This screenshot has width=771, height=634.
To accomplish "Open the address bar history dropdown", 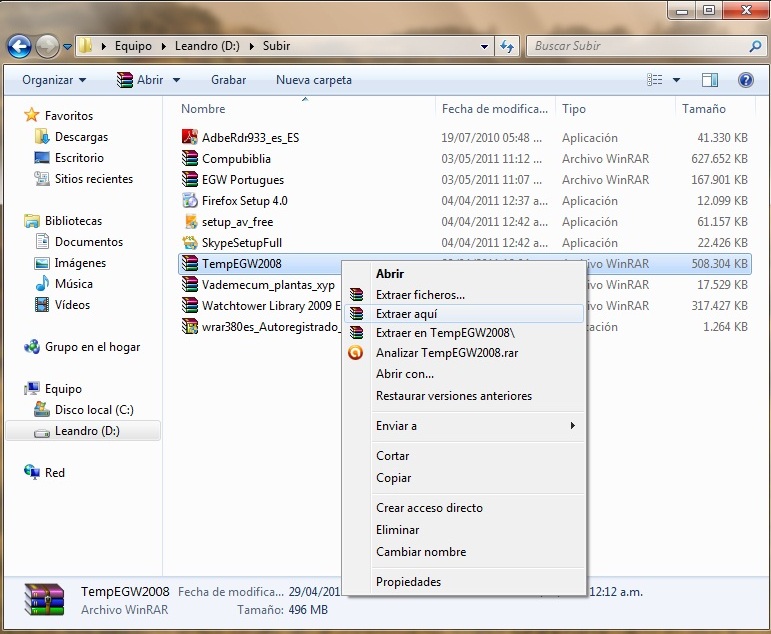I will click(x=484, y=47).
